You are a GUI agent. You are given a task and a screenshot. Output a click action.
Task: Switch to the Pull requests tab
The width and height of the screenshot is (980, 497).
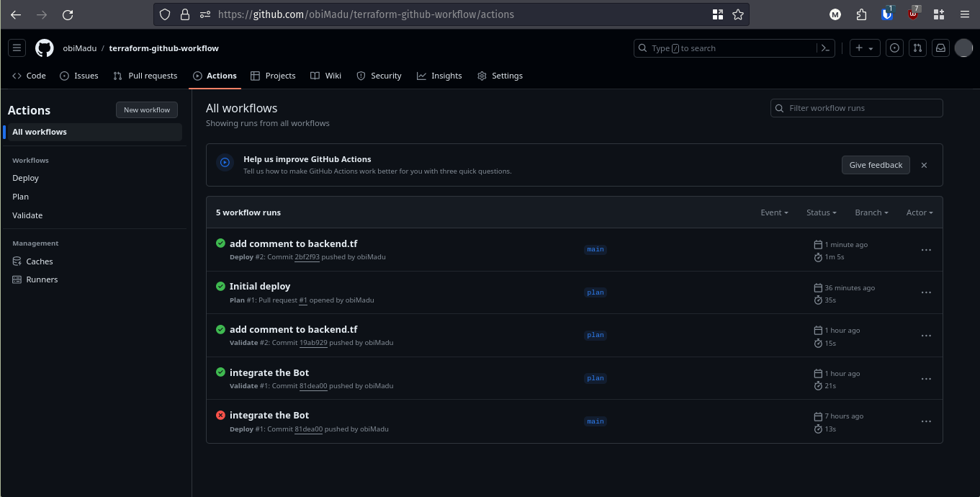click(145, 76)
